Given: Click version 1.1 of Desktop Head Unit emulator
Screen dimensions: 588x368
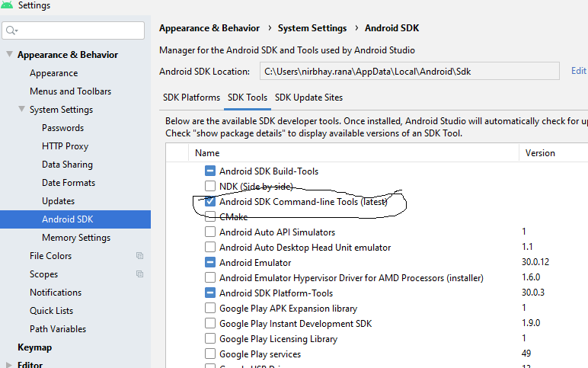Looking at the screenshot, I should 527,246.
